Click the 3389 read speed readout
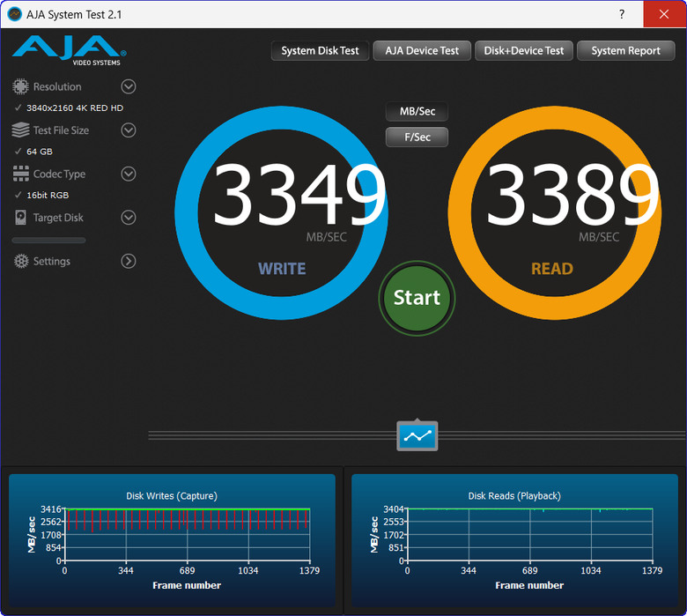Image resolution: width=687 pixels, height=616 pixels. pyautogui.click(x=572, y=195)
